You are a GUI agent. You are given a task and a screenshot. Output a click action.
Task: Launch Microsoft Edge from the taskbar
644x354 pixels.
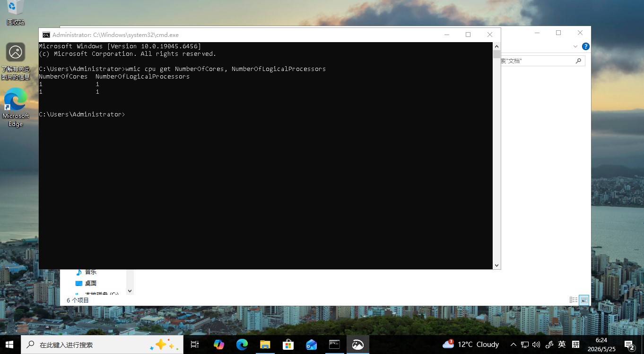click(x=242, y=345)
